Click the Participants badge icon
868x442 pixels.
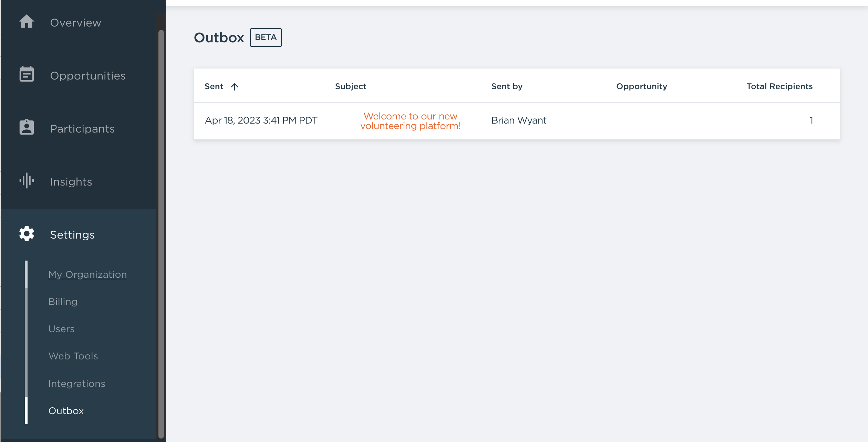pyautogui.click(x=27, y=127)
